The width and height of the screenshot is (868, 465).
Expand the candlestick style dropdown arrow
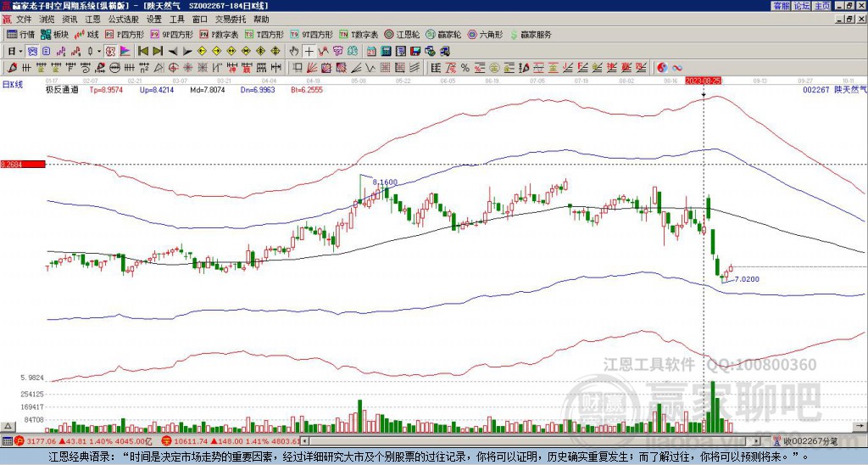point(99,52)
